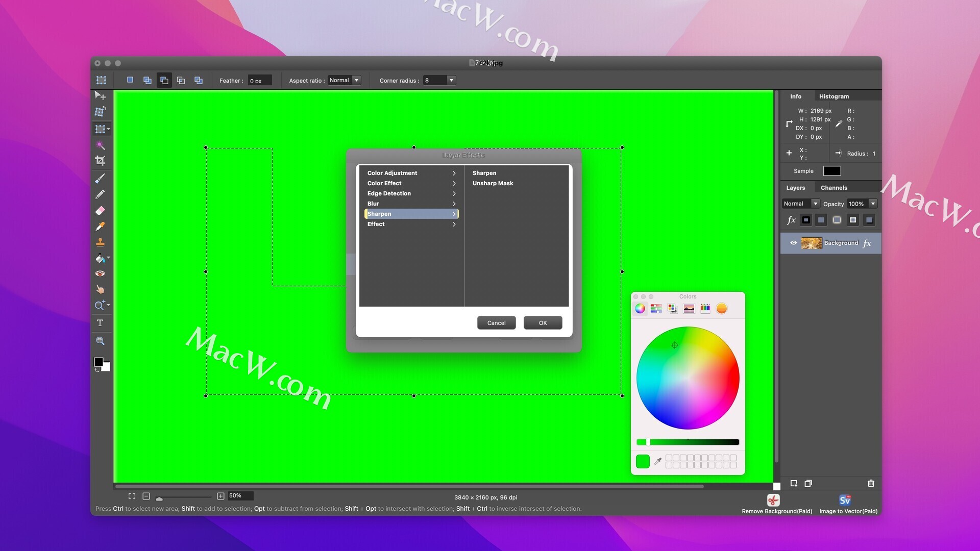Image resolution: width=980 pixels, height=551 pixels.
Task: Select the Pencil tool
Action: coord(100,194)
